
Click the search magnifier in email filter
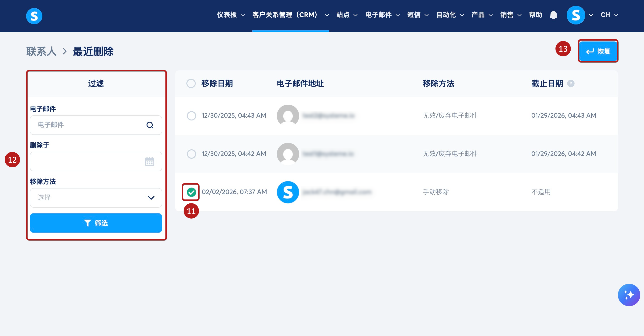tap(150, 125)
